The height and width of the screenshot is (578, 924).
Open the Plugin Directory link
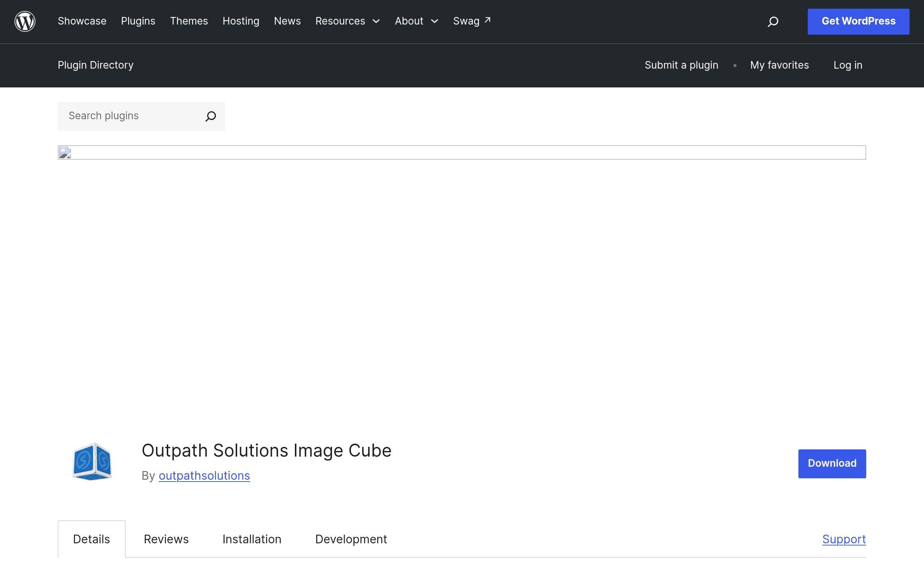[x=95, y=65]
